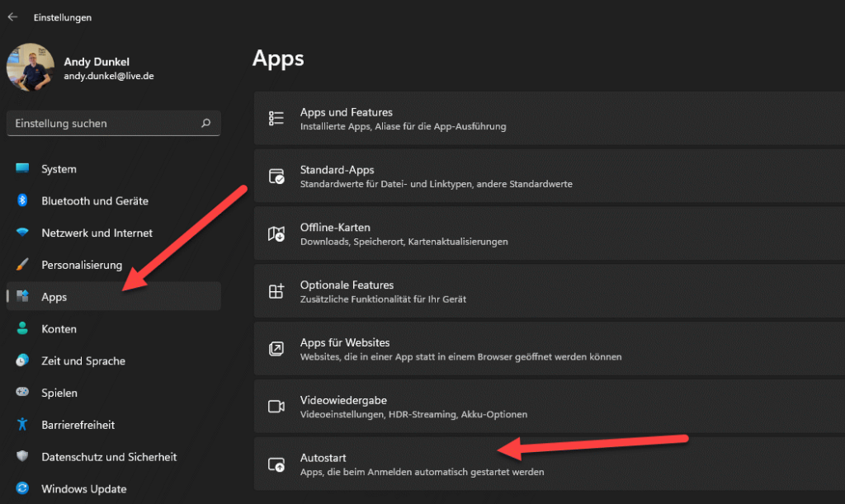Click the Einstellung suchen search field
Image resolution: width=845 pixels, height=504 pixels.
[x=99, y=122]
